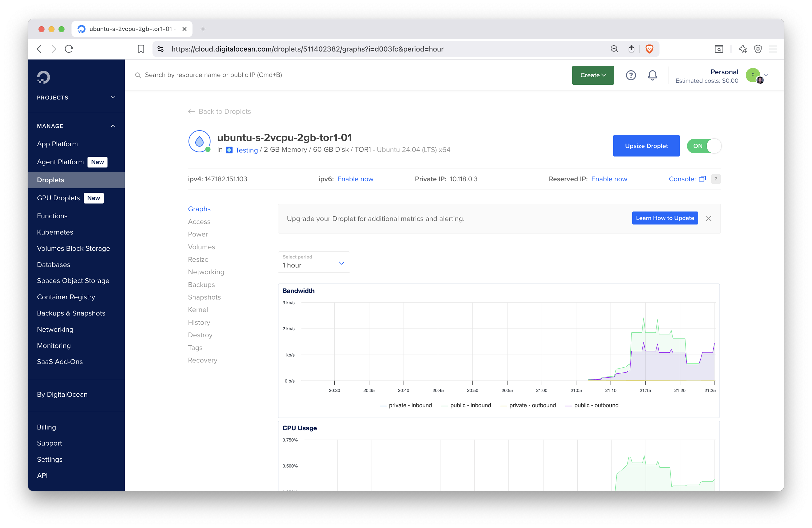
Task: Reload the page
Action: pyautogui.click(x=68, y=49)
